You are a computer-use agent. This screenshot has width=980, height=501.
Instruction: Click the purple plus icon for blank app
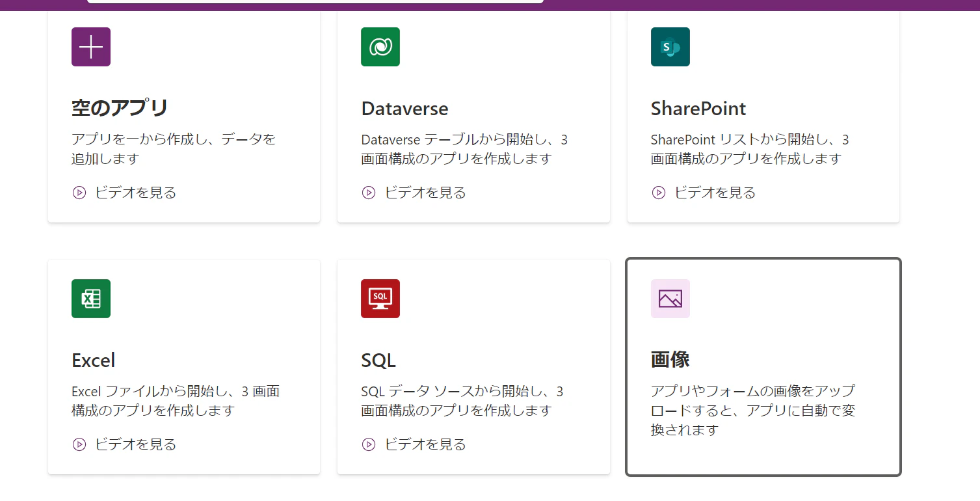pyautogui.click(x=91, y=47)
